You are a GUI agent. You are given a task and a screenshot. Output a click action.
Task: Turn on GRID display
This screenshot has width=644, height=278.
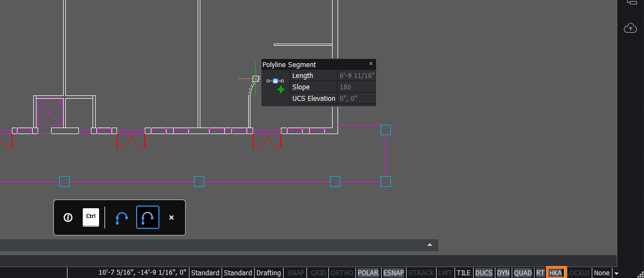pos(318,273)
